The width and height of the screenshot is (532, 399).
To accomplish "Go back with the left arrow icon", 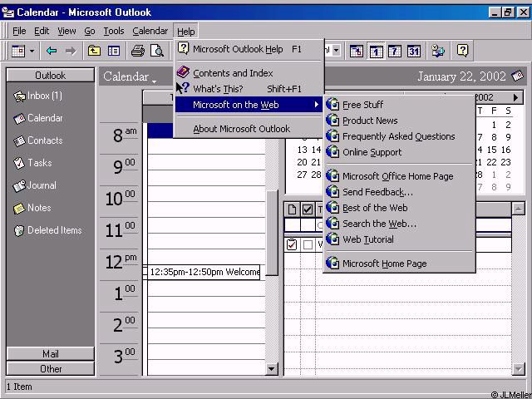I will 52,52.
